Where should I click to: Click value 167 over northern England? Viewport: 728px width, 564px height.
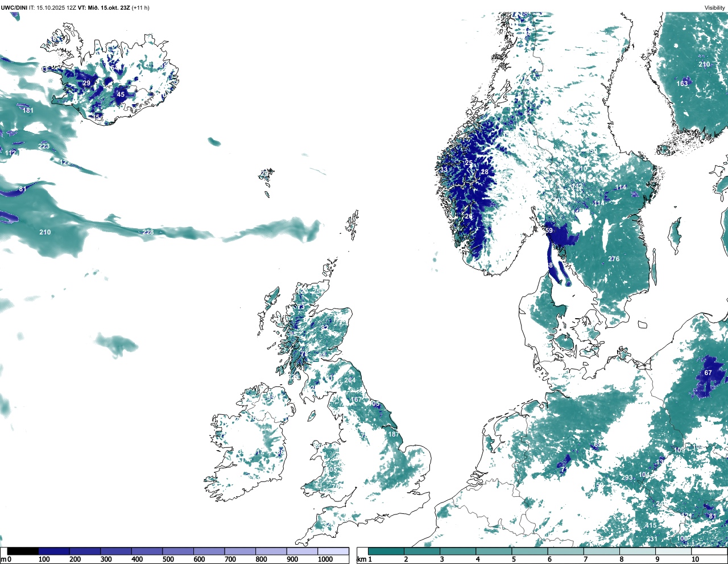tap(356, 400)
